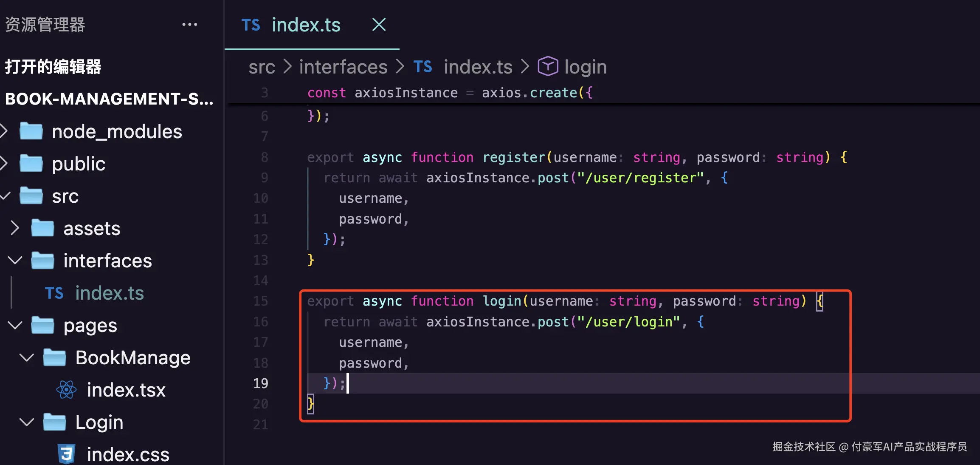Click the src breadcrumb segment
Image resolution: width=980 pixels, height=465 pixels.
pyautogui.click(x=262, y=67)
